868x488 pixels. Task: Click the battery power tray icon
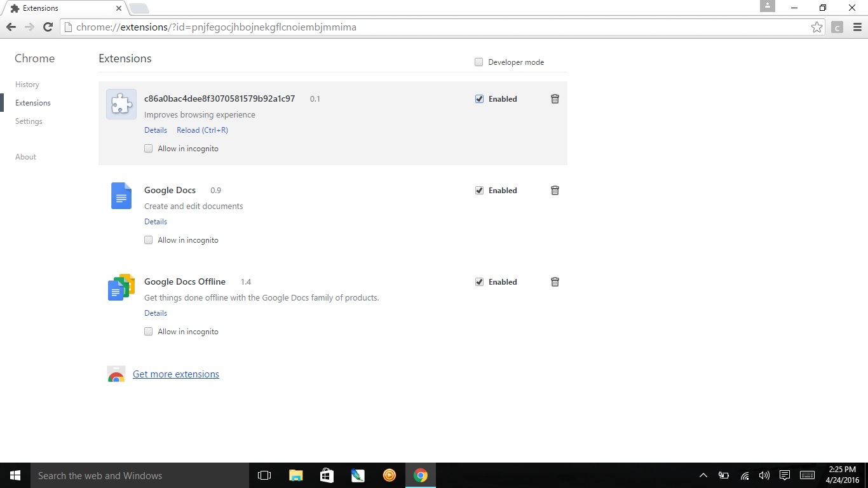point(724,475)
